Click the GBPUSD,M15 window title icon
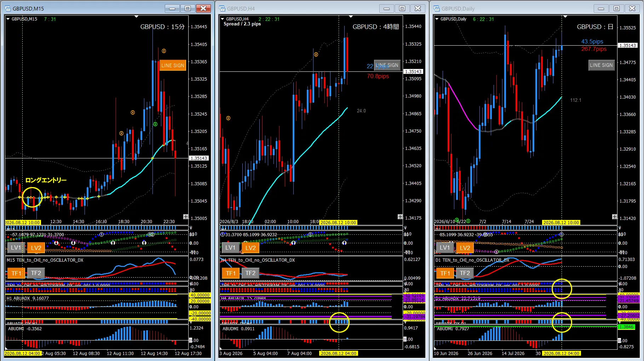Screen dimensions: 644x361 [x=8, y=8]
